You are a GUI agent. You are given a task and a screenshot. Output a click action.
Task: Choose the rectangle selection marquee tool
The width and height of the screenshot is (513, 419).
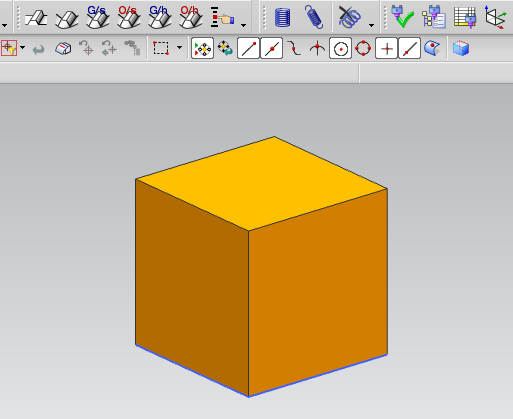coord(161,48)
